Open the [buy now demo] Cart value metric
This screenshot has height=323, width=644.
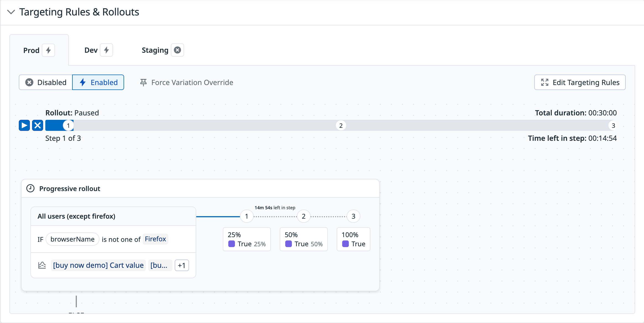98,265
